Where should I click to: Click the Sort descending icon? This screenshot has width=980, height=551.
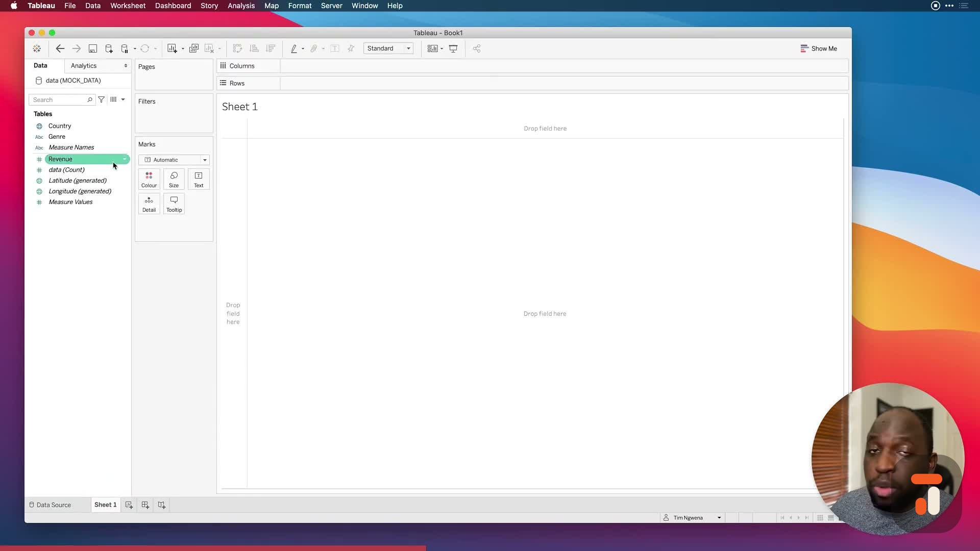click(x=271, y=48)
